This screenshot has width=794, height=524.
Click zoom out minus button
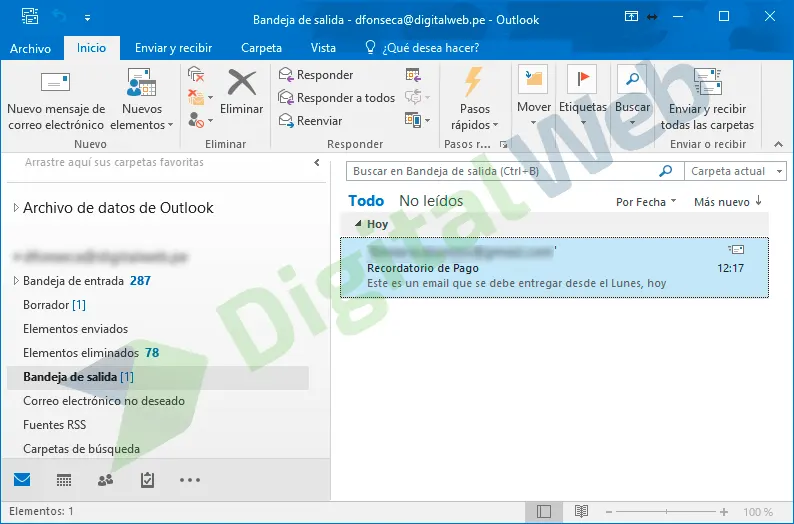[x=609, y=512]
